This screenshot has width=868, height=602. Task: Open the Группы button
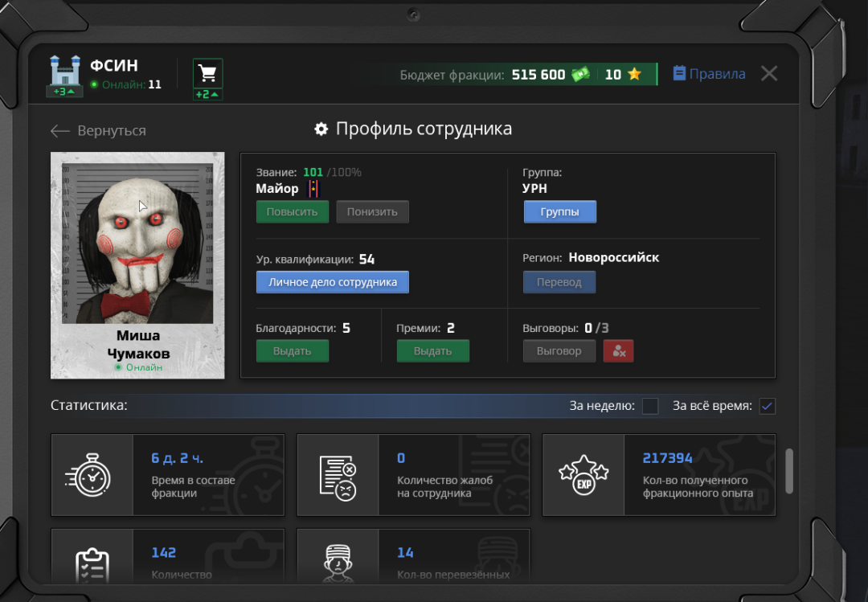click(x=559, y=211)
